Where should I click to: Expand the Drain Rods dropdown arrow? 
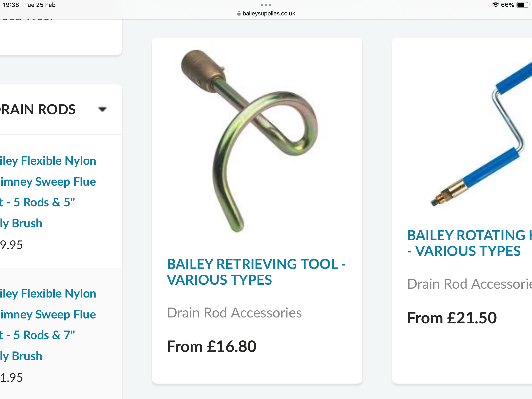click(102, 109)
